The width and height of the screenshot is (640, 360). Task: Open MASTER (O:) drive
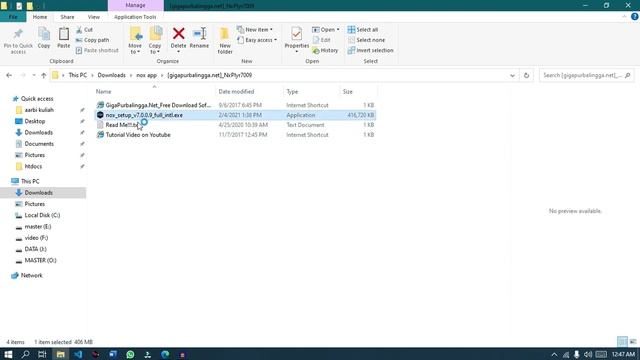40,260
